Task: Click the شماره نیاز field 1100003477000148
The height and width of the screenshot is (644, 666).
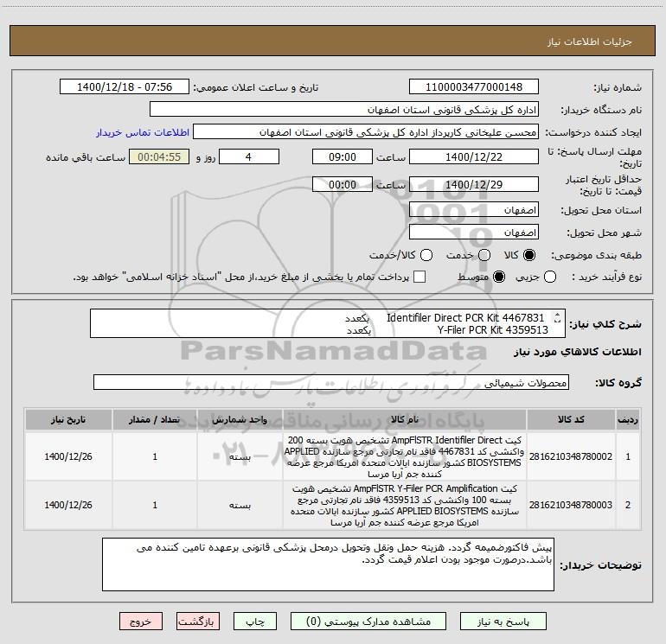Action: pyautogui.click(x=474, y=87)
